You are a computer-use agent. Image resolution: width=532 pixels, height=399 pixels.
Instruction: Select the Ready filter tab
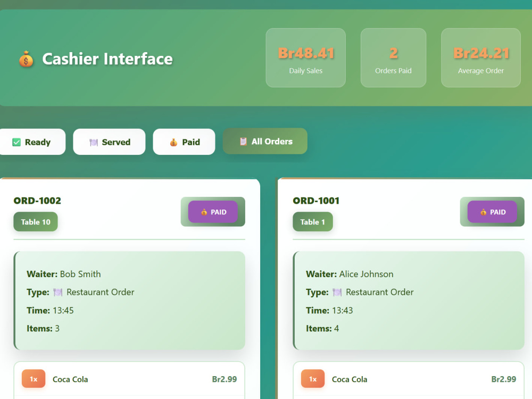pyautogui.click(x=31, y=142)
